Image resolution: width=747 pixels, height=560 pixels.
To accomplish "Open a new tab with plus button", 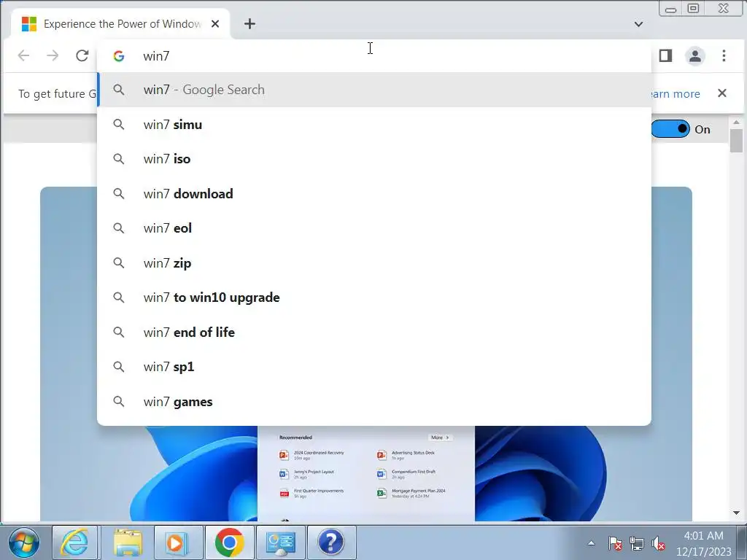I will click(x=249, y=24).
